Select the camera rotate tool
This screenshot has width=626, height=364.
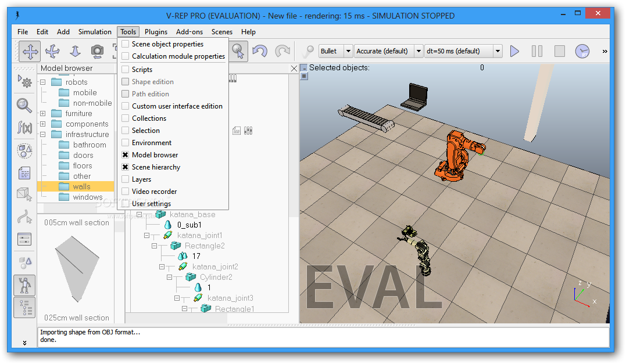52,52
